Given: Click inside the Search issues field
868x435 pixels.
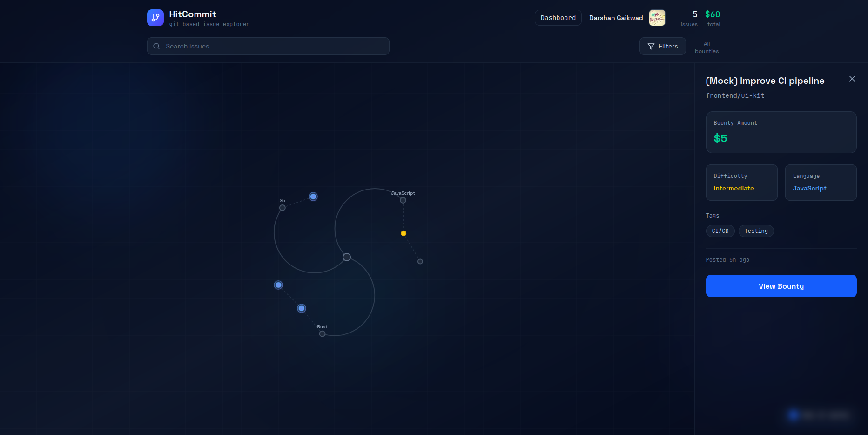Looking at the screenshot, I should (268, 46).
